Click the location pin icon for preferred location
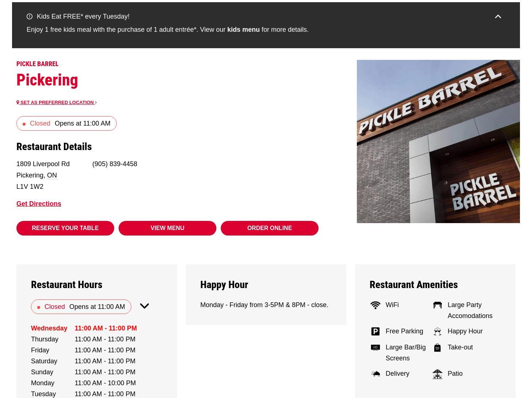The image size is (532, 398). 18,102
